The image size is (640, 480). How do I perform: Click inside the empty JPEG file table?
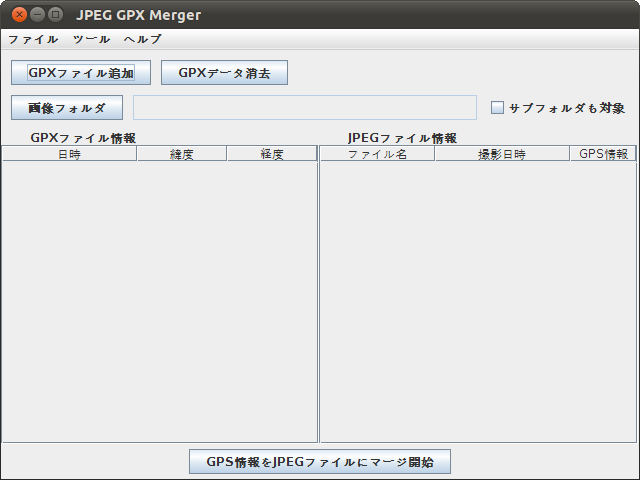click(x=478, y=300)
